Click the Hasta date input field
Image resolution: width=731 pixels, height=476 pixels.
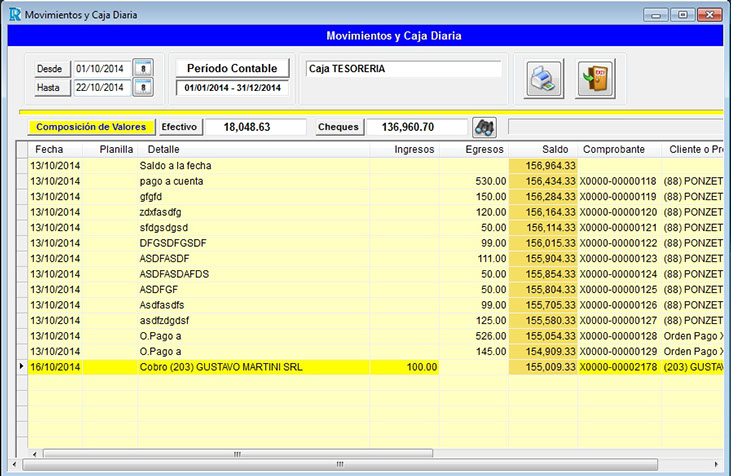click(x=100, y=88)
